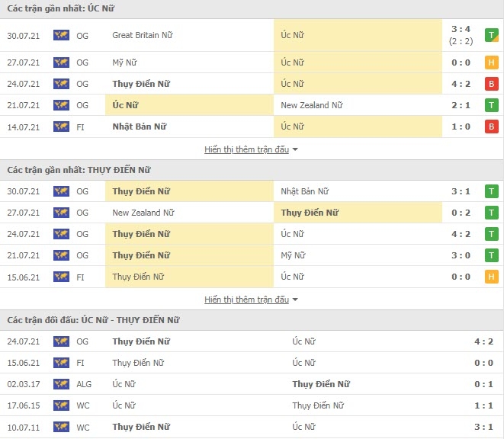Screen dimensions: 504x439
Task: Expand more matches under the Thụy Điển Nữ section
Action: 246,300
